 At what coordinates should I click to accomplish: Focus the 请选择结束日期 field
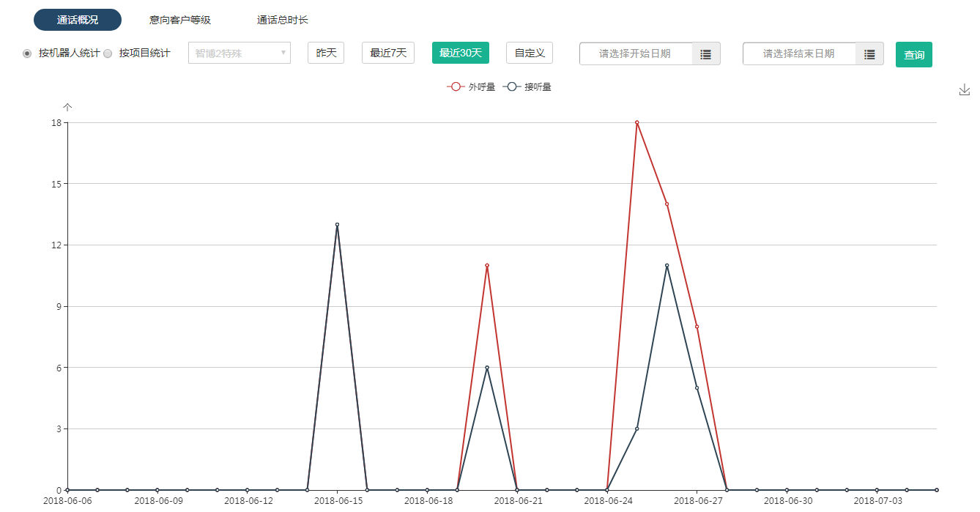click(799, 53)
